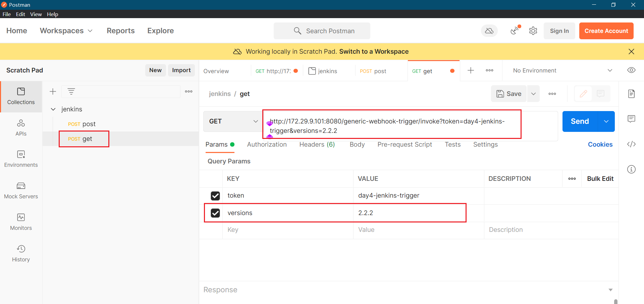Open the Cookies link
644x304 pixels.
(600, 144)
